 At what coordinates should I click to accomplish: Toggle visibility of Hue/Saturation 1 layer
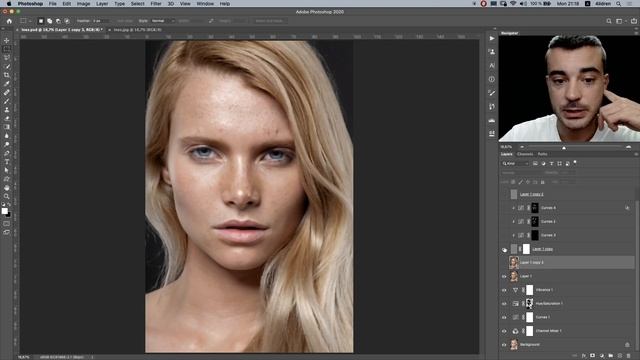(504, 304)
